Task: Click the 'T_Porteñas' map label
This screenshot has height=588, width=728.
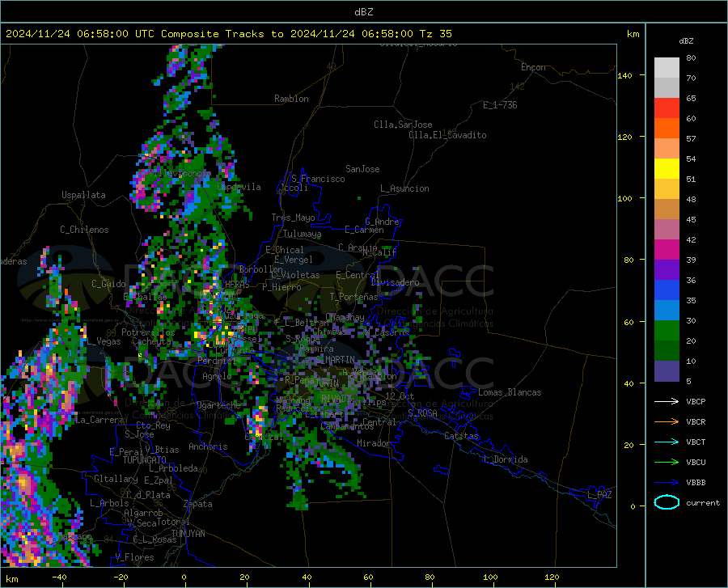Action: tap(353, 297)
